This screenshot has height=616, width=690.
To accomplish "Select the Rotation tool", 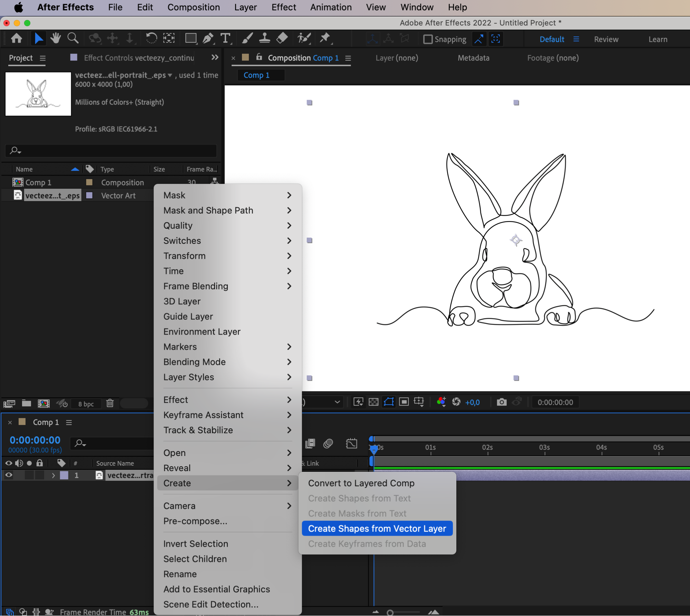I will [151, 38].
